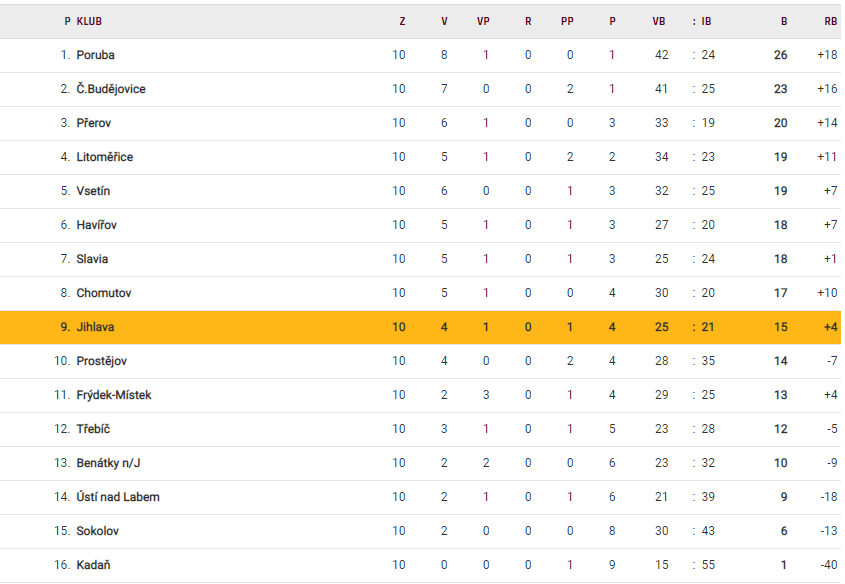Open the Chomutov team link

tap(103, 293)
